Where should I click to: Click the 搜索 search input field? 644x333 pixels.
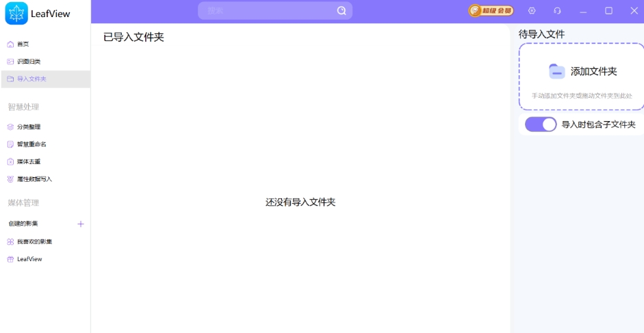click(x=274, y=11)
